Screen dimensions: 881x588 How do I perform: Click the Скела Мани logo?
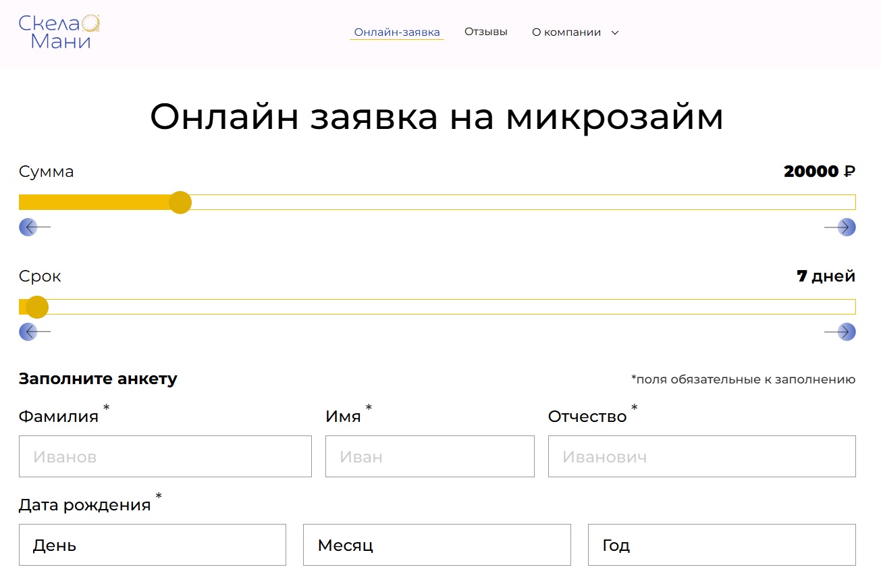click(60, 32)
